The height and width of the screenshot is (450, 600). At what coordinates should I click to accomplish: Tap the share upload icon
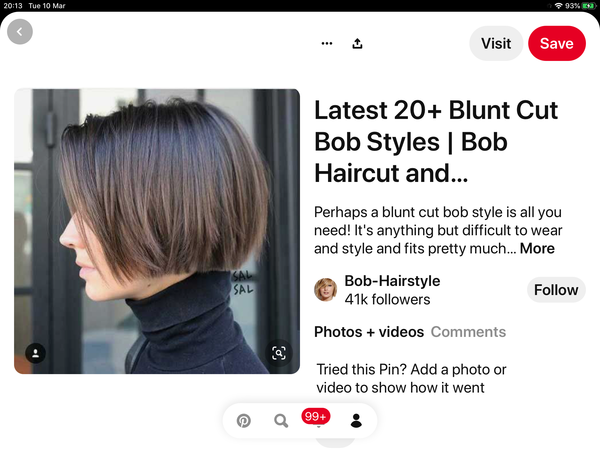coord(357,43)
